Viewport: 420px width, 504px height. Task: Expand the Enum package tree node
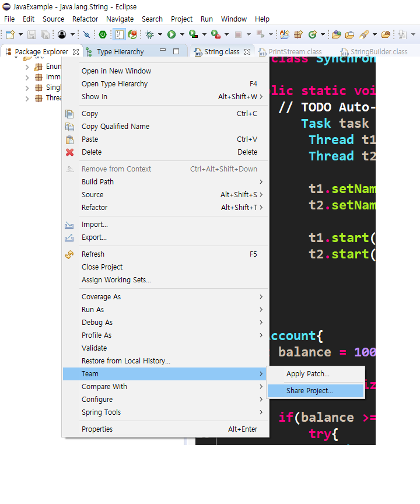(x=27, y=67)
